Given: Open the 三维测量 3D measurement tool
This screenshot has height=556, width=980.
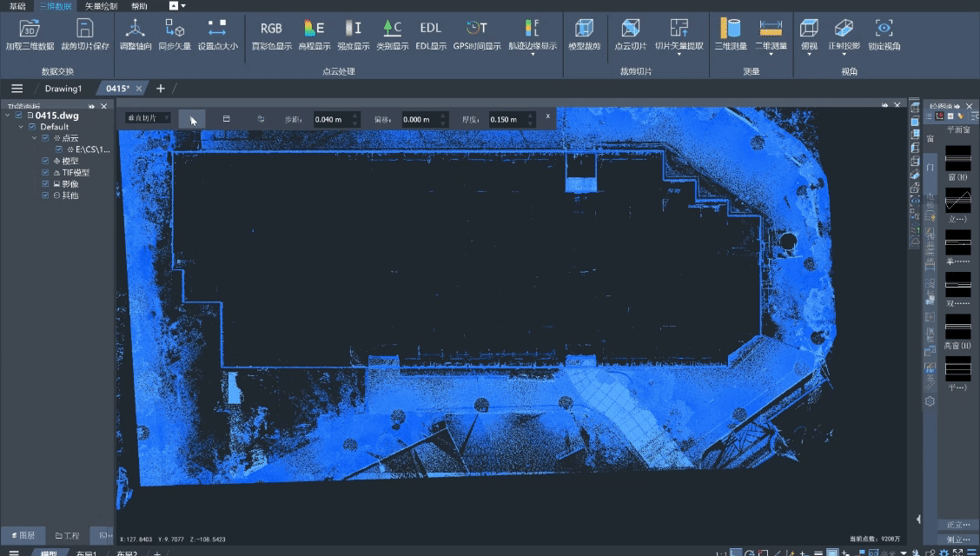Looking at the screenshot, I should tap(730, 29).
